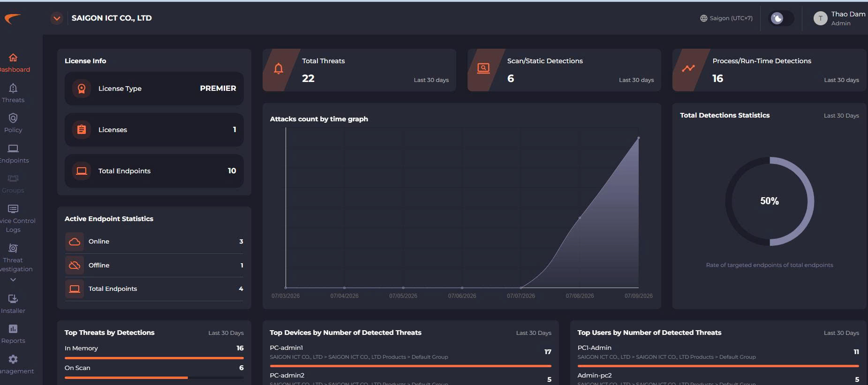Open the Thao Dam Admin account menu
868x385 pixels.
(840, 18)
